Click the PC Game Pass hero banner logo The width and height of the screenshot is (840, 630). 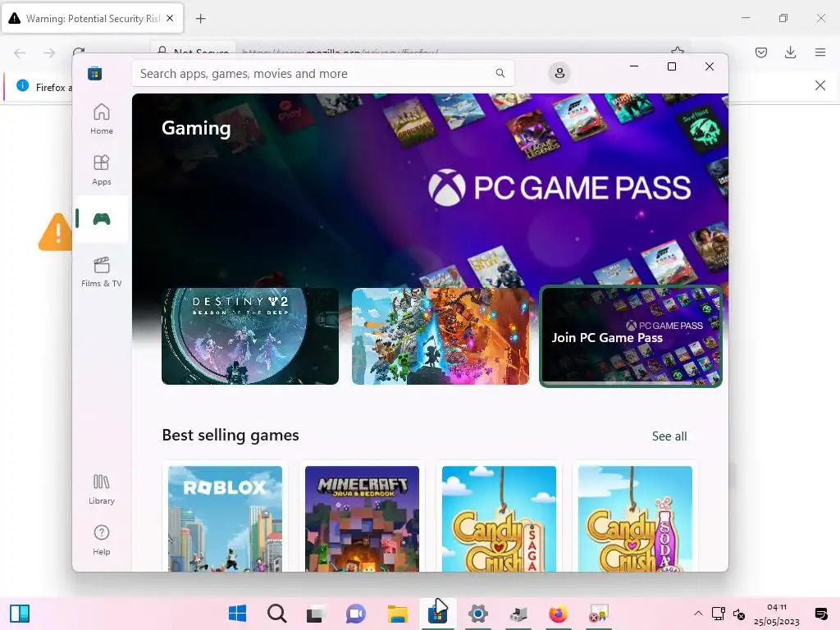coord(559,188)
